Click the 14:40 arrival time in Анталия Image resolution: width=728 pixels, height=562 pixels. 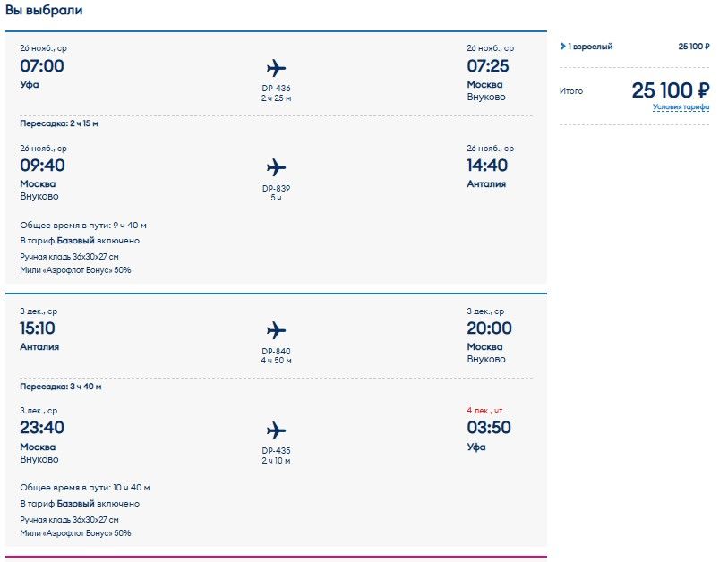tap(487, 166)
